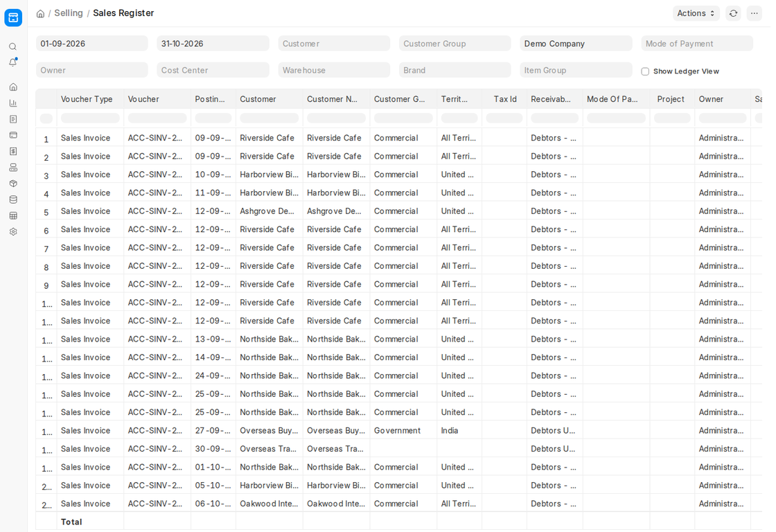The image size is (776, 532).
Task: Click the Overseas Tra... customer cell
Action: 270,449
